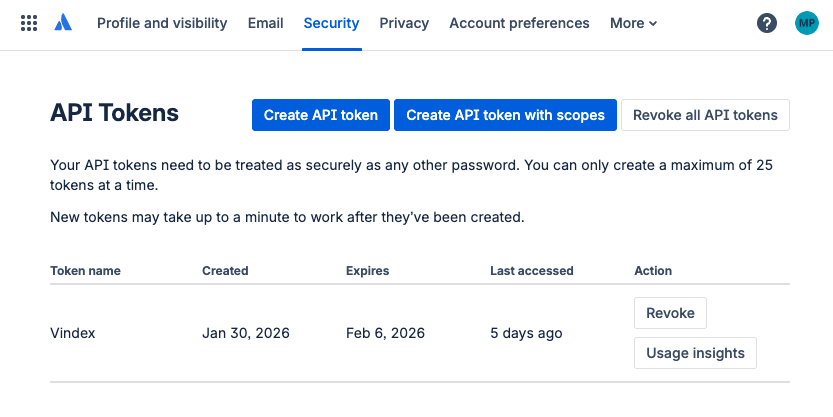Open Account preferences tab
The width and height of the screenshot is (833, 417).
click(x=519, y=23)
